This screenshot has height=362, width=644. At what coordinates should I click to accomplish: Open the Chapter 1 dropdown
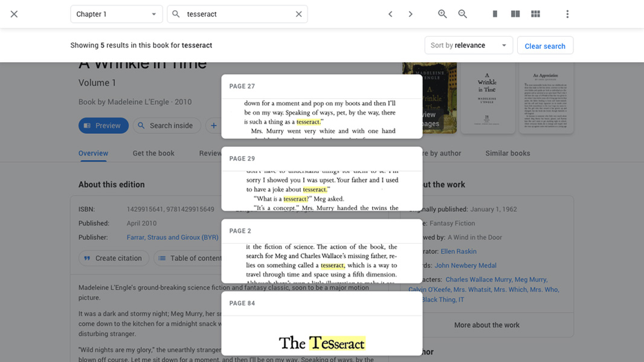[x=117, y=14]
